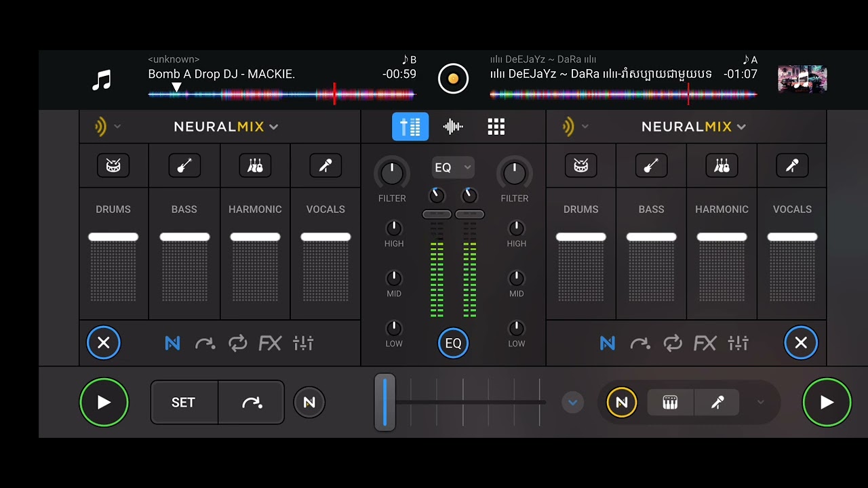The image size is (868, 488).
Task: Click the right channel gain knob
Action: pyautogui.click(x=469, y=196)
